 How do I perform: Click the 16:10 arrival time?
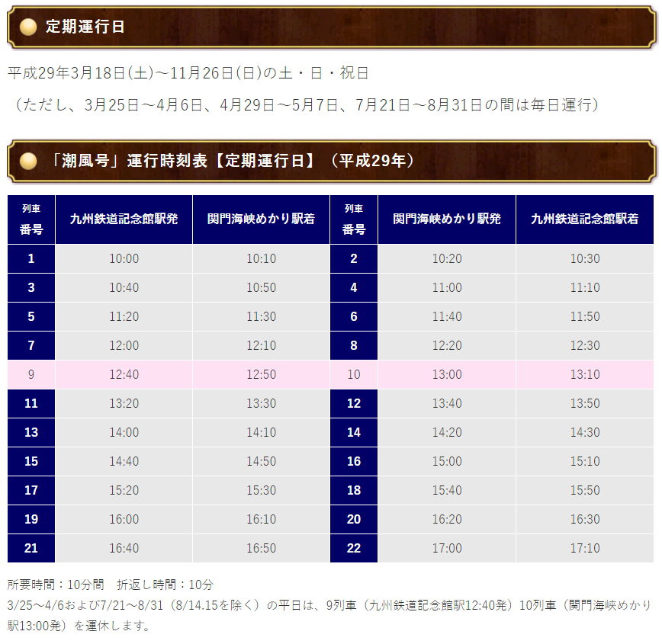[261, 519]
